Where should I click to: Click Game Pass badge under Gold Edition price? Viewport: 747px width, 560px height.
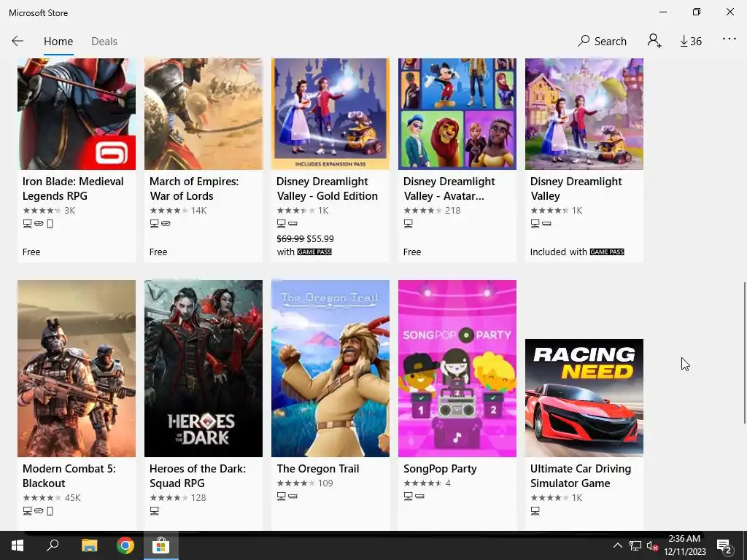click(314, 252)
